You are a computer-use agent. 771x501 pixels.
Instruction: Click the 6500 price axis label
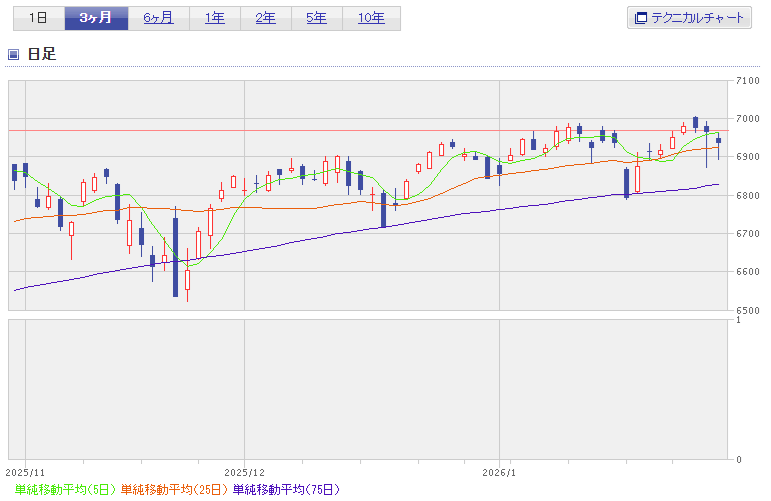tap(747, 310)
